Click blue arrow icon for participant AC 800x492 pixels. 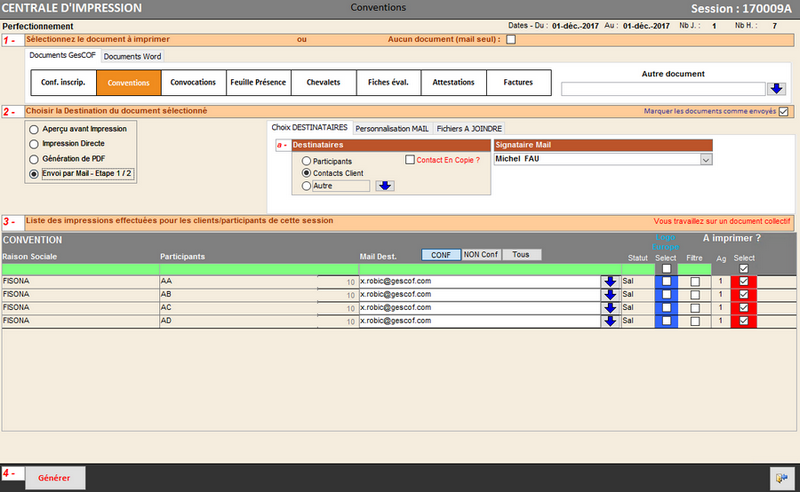(x=609, y=308)
